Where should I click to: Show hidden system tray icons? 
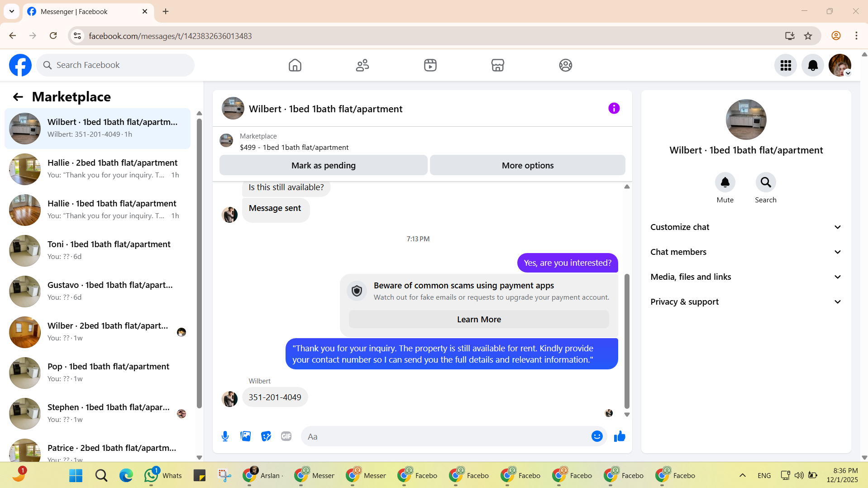click(743, 475)
